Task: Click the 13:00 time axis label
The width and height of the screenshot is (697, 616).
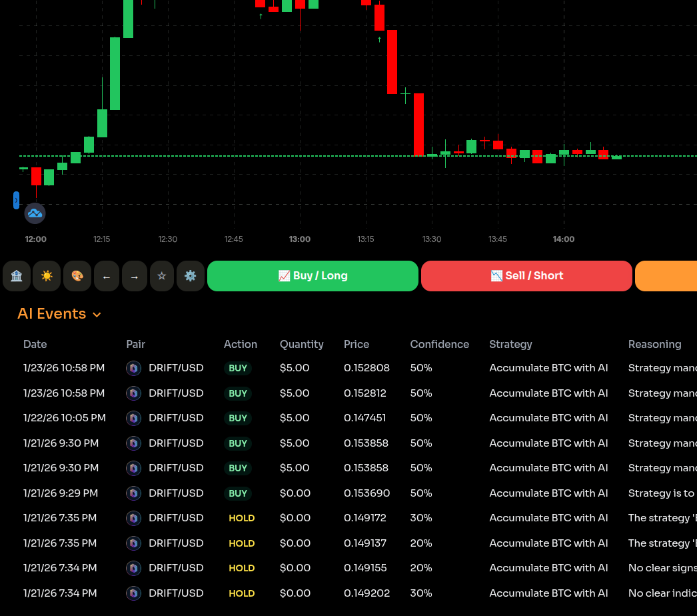Action: coord(300,239)
